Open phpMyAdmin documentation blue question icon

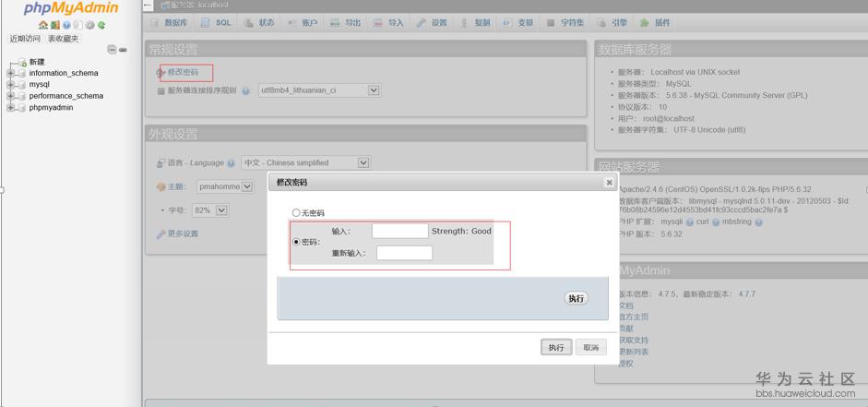[66, 26]
